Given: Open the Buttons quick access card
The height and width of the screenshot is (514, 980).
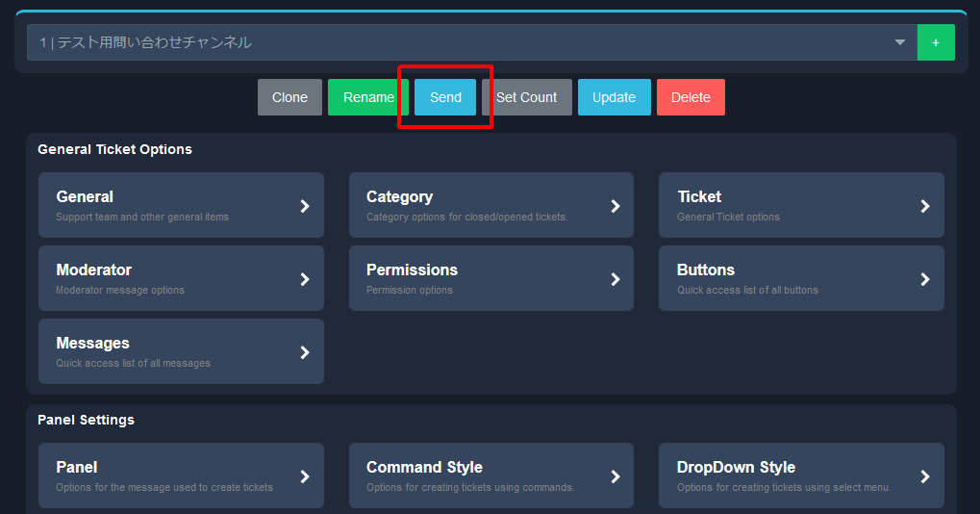Looking at the screenshot, I should coord(801,278).
